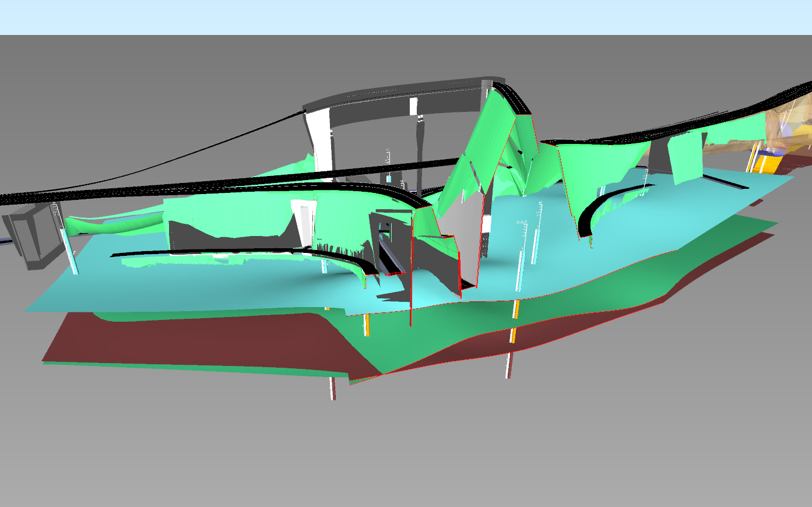Viewport: 812px width, 507px height.
Task: Select the green rectangular panel at right
Action: click(687, 156)
